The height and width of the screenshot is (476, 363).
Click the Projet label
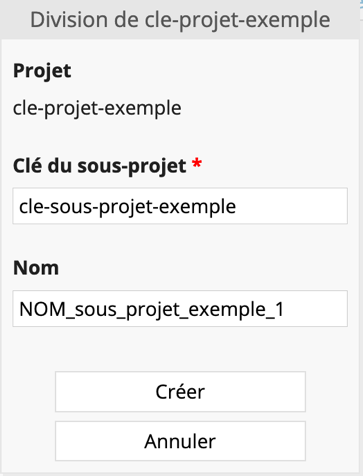[x=42, y=71]
